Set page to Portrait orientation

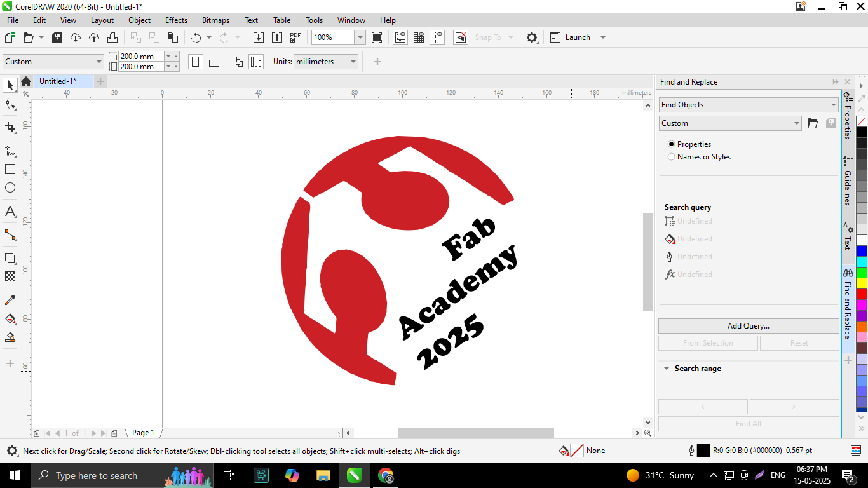point(196,62)
